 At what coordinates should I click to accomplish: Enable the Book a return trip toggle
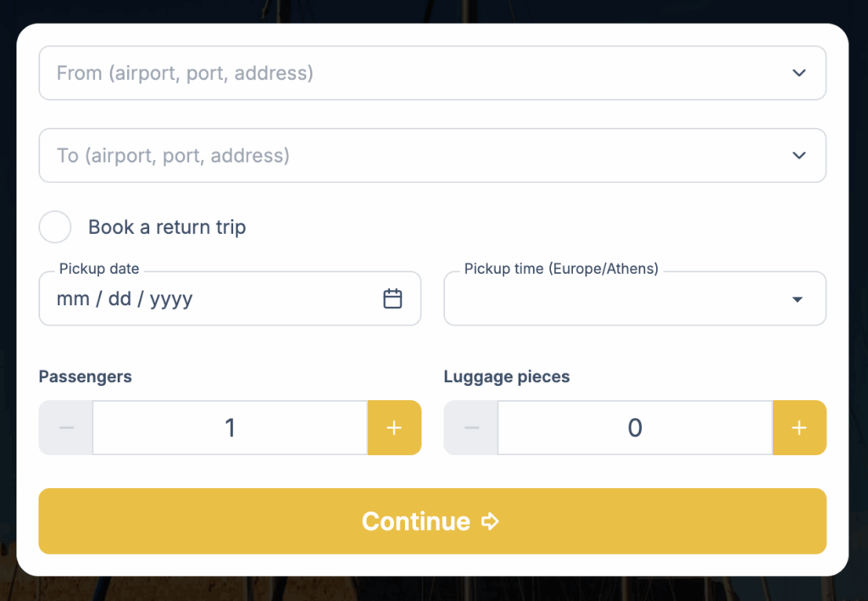point(55,227)
